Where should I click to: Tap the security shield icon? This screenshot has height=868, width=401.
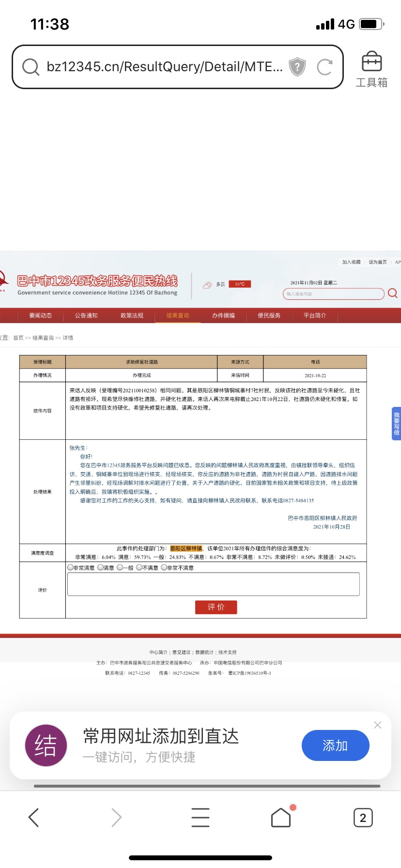[x=297, y=67]
